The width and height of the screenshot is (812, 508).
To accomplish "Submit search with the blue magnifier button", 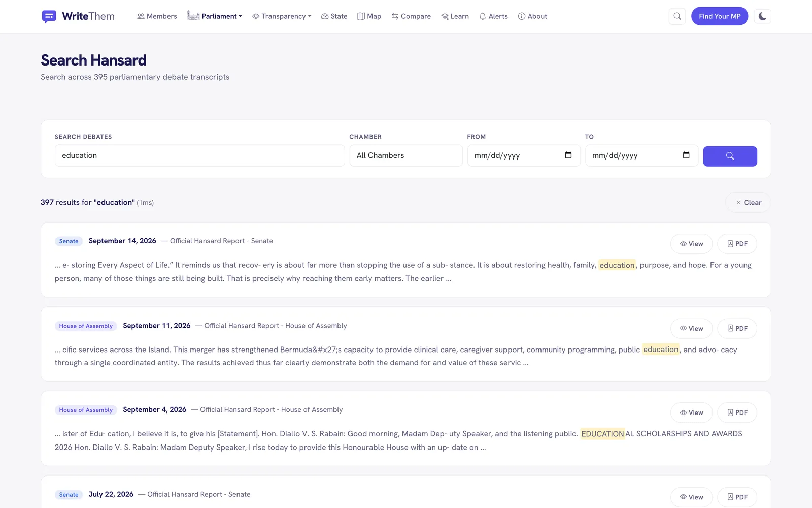I will (x=730, y=156).
